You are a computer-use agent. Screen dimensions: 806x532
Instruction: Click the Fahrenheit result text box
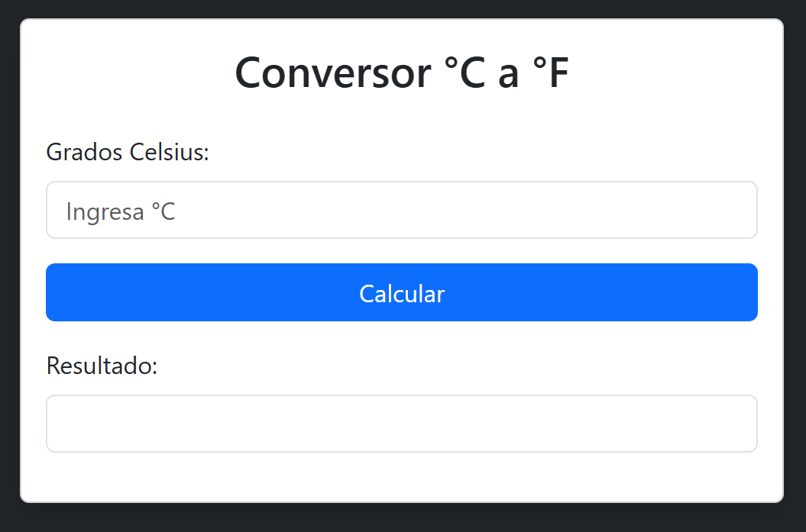coord(401,424)
